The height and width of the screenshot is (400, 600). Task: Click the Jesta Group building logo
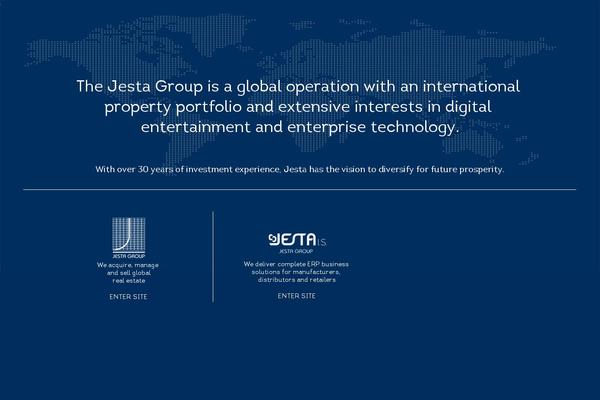click(x=128, y=235)
